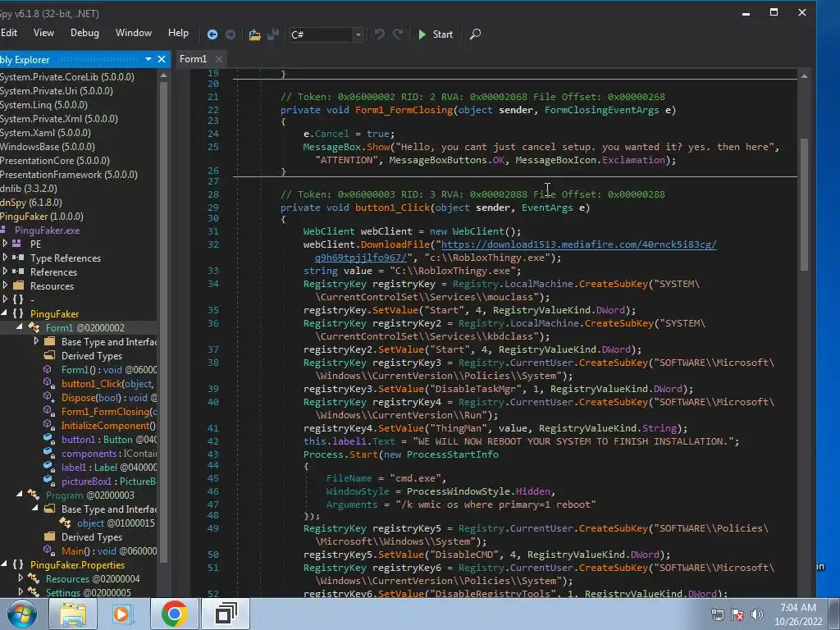Collapse the Form1 @02000002 class node
This screenshot has height=630, width=840.
tap(20, 327)
